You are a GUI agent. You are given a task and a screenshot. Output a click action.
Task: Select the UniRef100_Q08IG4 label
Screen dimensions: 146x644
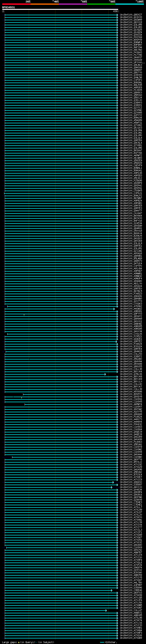pyautogui.click(x=131, y=35)
